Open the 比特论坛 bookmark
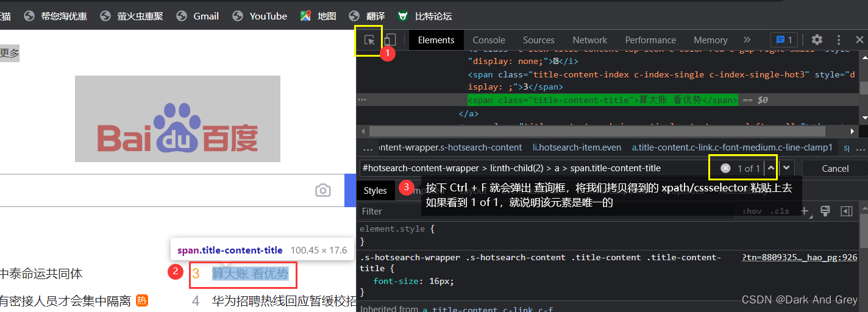 (425, 16)
